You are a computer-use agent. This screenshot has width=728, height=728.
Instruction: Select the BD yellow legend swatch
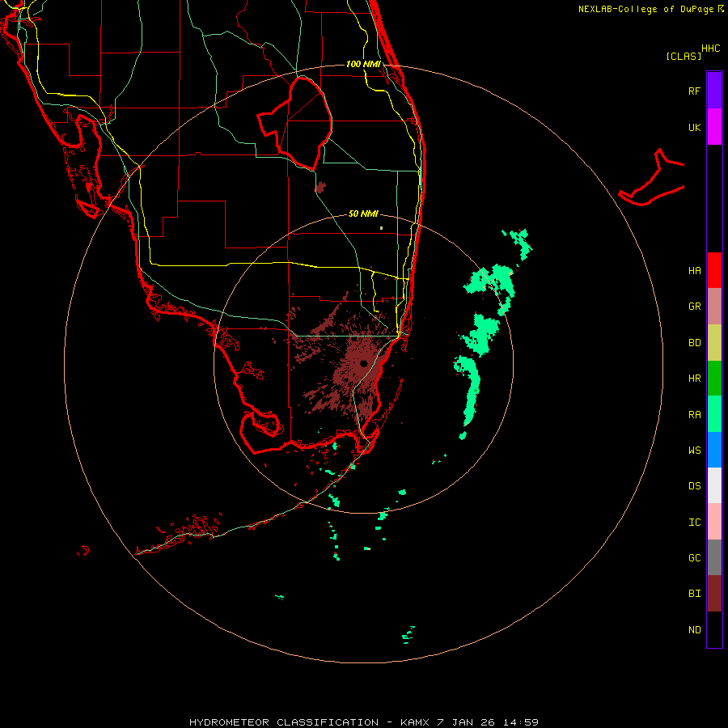714,343
